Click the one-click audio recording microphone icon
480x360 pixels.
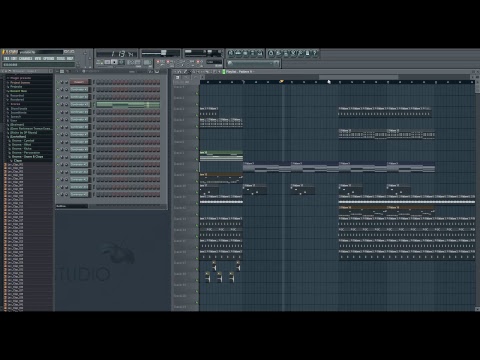tap(300, 53)
